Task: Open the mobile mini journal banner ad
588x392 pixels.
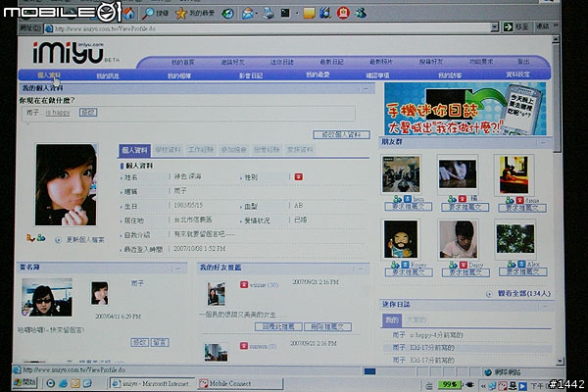Action: [x=465, y=109]
